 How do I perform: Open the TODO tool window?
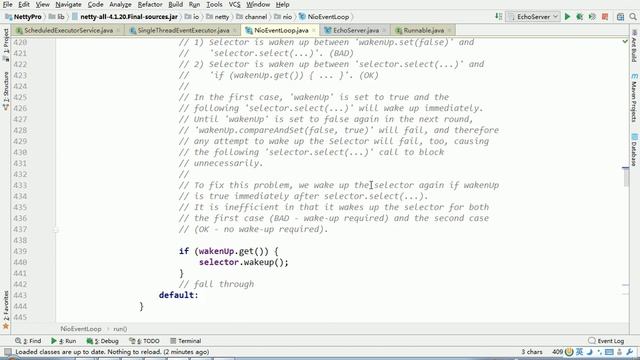point(144,341)
